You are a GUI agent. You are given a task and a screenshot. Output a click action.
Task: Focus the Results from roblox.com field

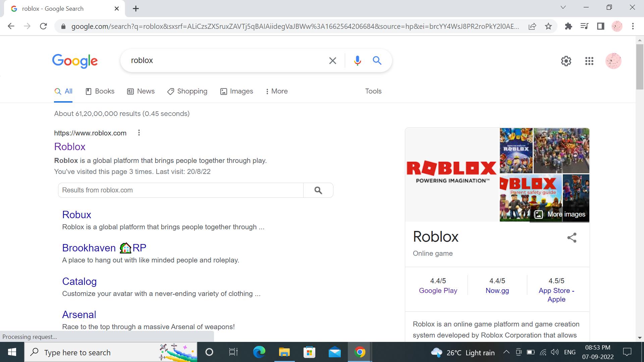(x=181, y=190)
